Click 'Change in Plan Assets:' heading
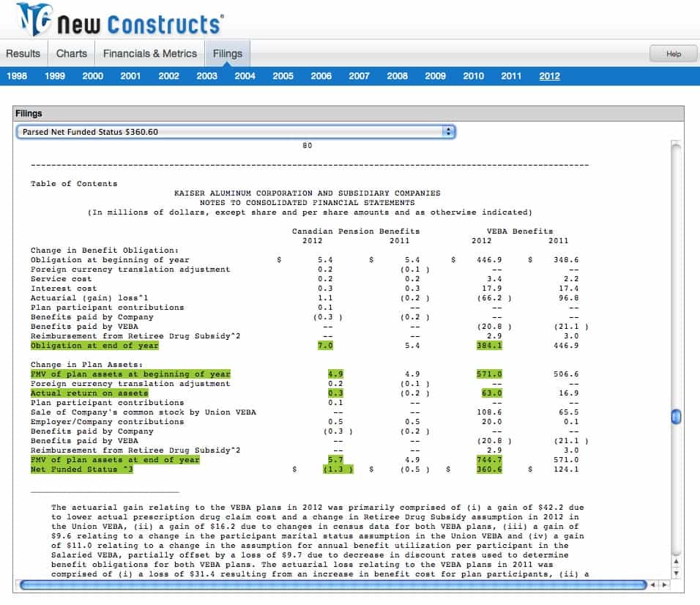Image resolution: width=700 pixels, height=605 pixels. click(x=86, y=365)
